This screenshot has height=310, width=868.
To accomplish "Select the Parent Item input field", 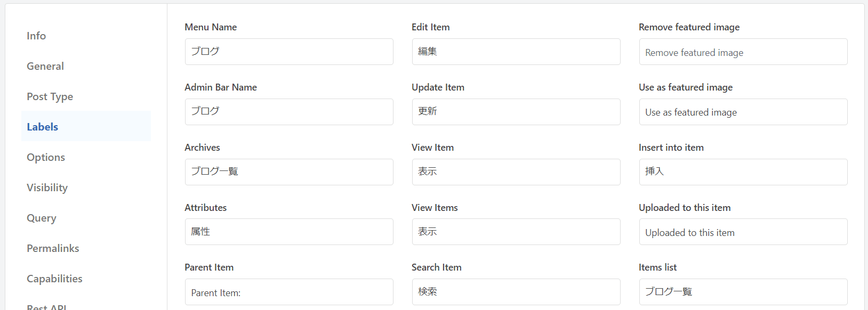I will tap(288, 292).
